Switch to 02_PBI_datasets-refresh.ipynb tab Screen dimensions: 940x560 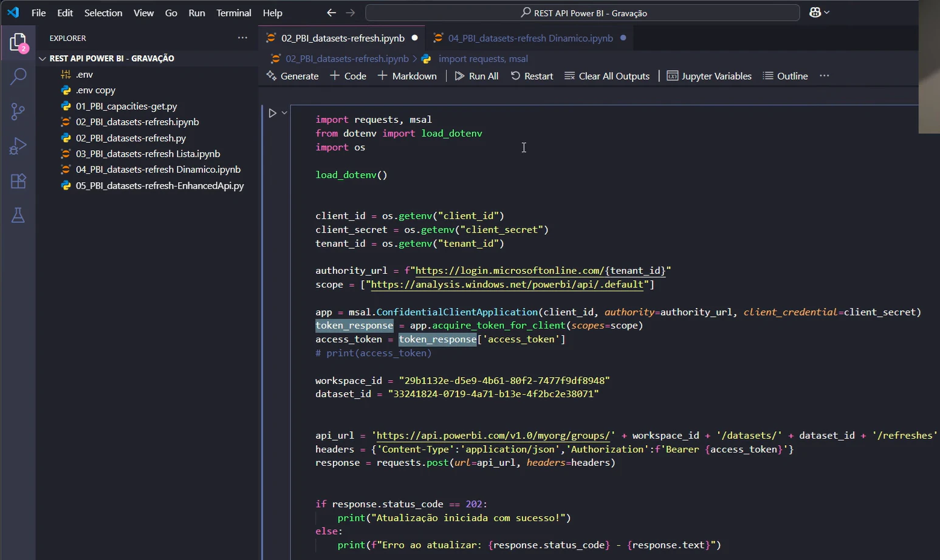coord(343,38)
